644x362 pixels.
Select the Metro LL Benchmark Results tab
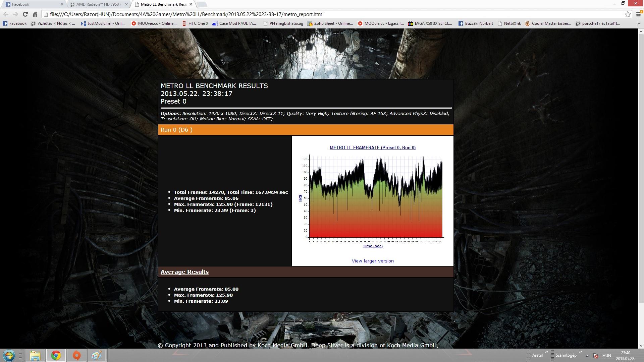coord(163,4)
